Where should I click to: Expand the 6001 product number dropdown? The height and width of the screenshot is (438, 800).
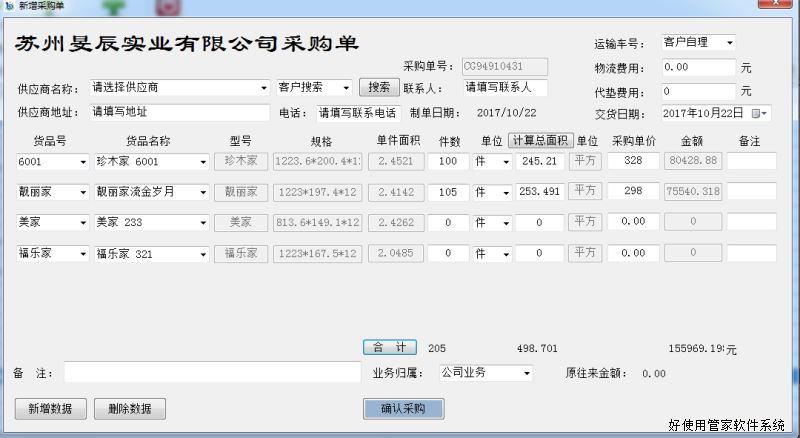pos(82,161)
